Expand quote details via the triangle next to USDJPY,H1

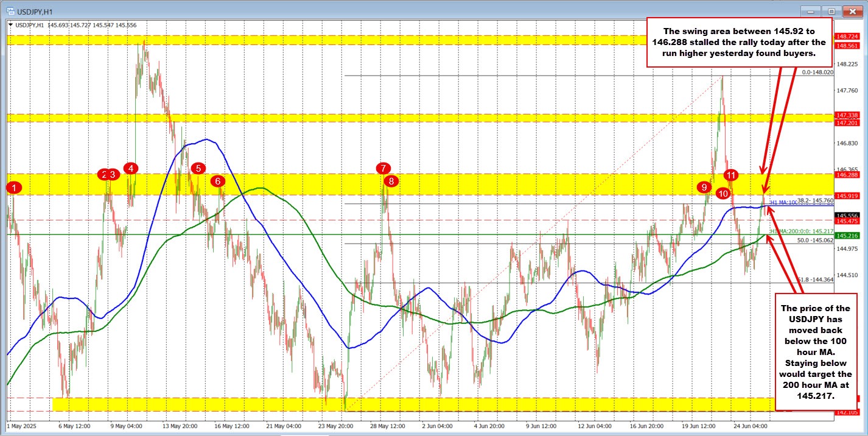point(11,24)
